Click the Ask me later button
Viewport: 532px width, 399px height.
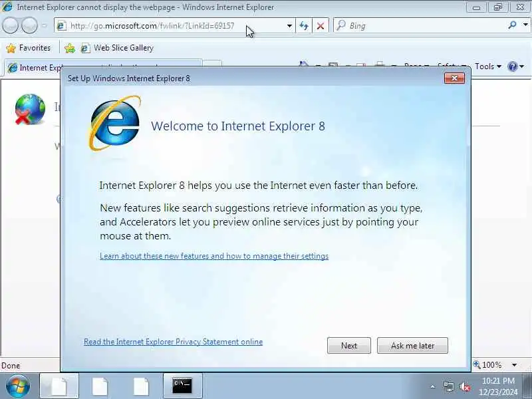point(412,345)
